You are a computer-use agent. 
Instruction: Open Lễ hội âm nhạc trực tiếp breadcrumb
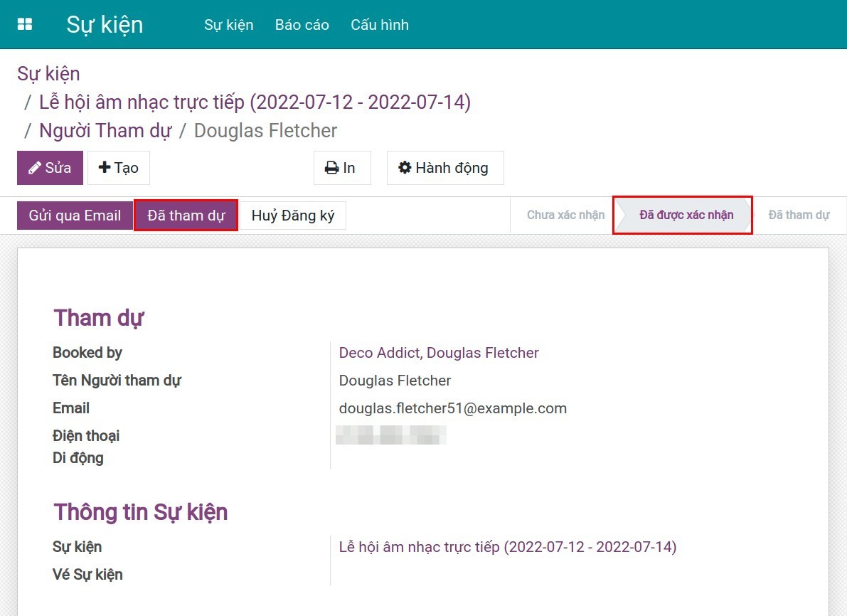tap(255, 102)
